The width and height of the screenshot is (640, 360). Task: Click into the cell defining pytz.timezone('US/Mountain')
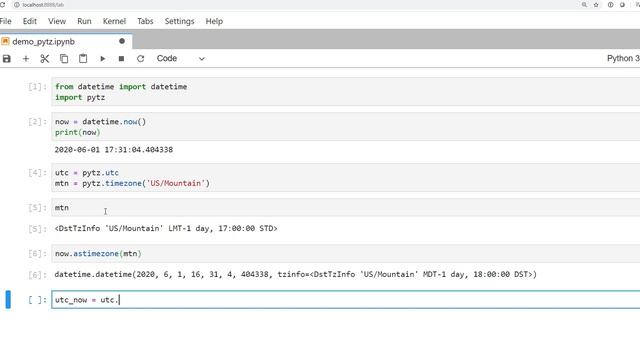(x=345, y=178)
